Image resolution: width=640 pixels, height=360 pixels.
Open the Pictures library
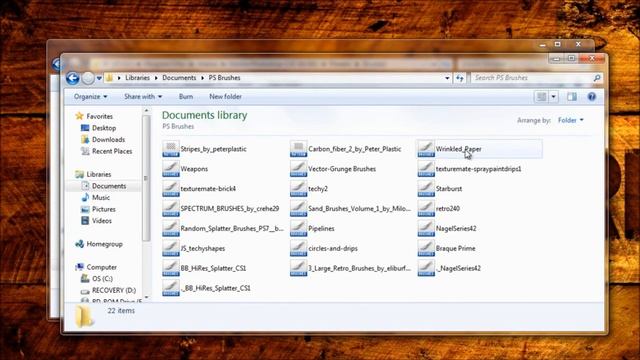(x=104, y=209)
